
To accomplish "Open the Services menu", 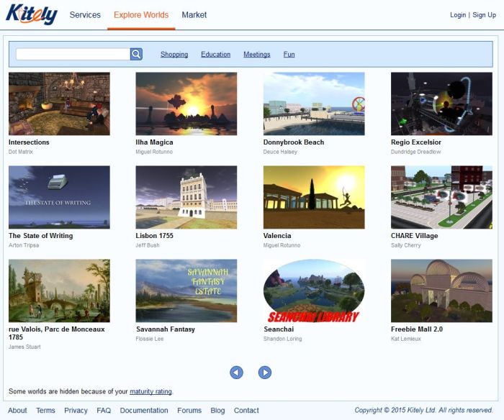I will (x=85, y=15).
